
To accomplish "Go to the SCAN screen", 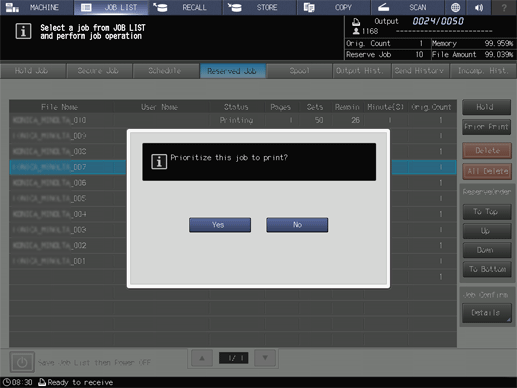I will point(407,7).
